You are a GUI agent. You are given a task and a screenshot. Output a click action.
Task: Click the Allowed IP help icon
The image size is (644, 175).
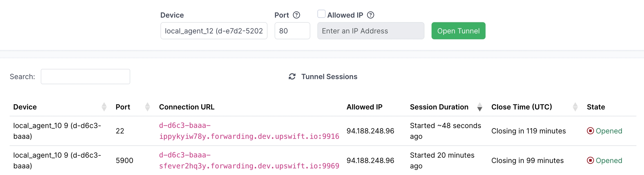pyautogui.click(x=370, y=15)
